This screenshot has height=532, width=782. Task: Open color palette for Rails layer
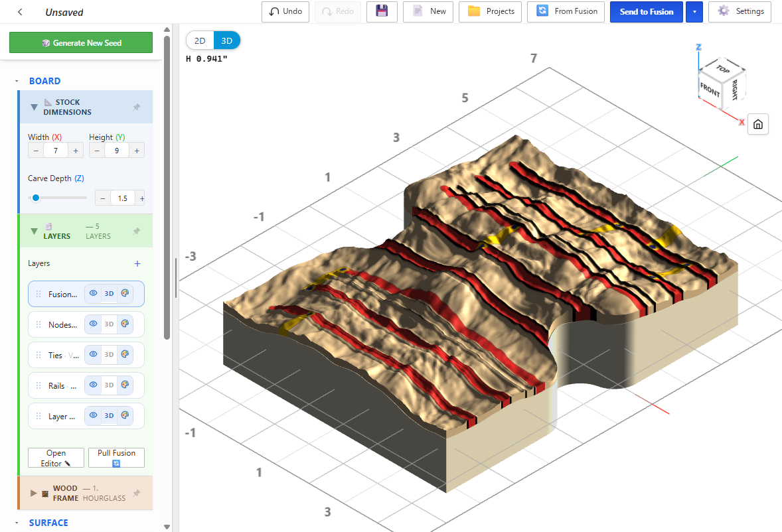pos(125,385)
